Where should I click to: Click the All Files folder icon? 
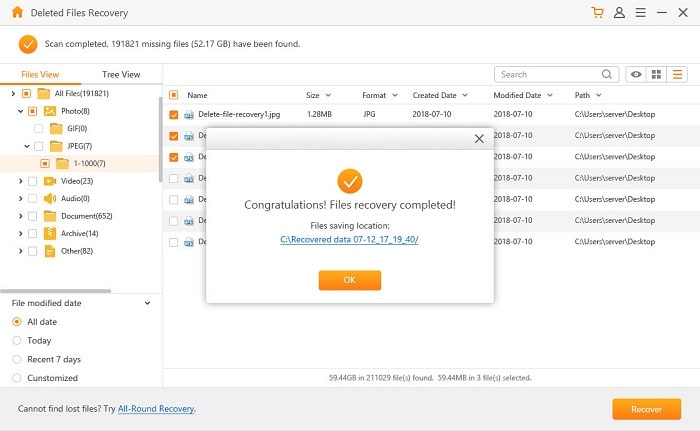pos(43,93)
